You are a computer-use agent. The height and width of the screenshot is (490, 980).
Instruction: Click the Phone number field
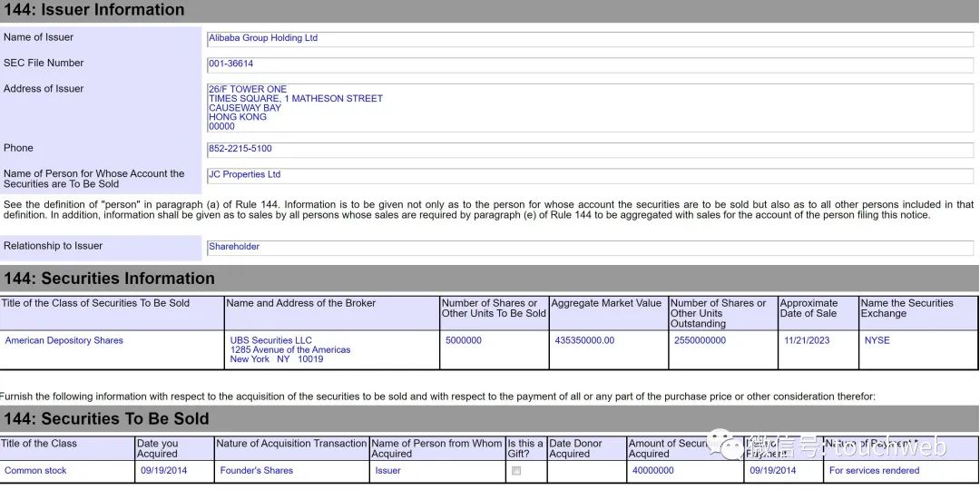tap(590, 150)
